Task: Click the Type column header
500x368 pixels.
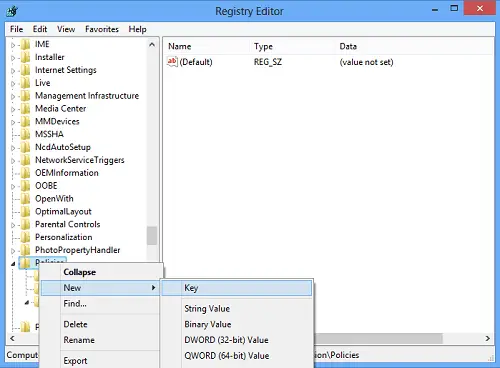Action: [x=292, y=47]
